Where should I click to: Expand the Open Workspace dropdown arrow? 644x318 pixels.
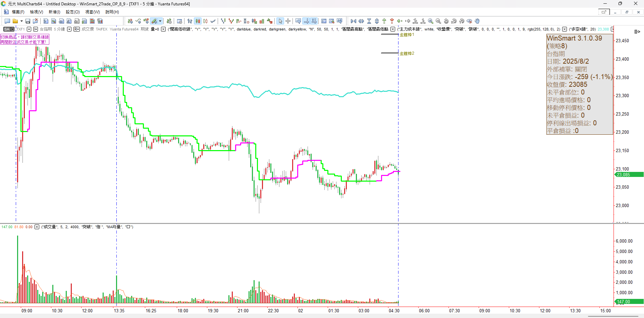21,21
